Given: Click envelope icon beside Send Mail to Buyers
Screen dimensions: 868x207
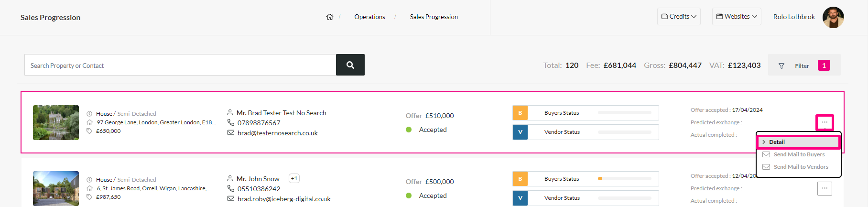Looking at the screenshot, I should click(x=766, y=154).
